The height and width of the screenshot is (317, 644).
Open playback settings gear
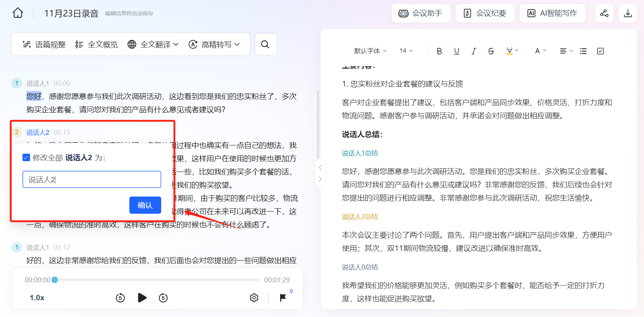tap(254, 298)
